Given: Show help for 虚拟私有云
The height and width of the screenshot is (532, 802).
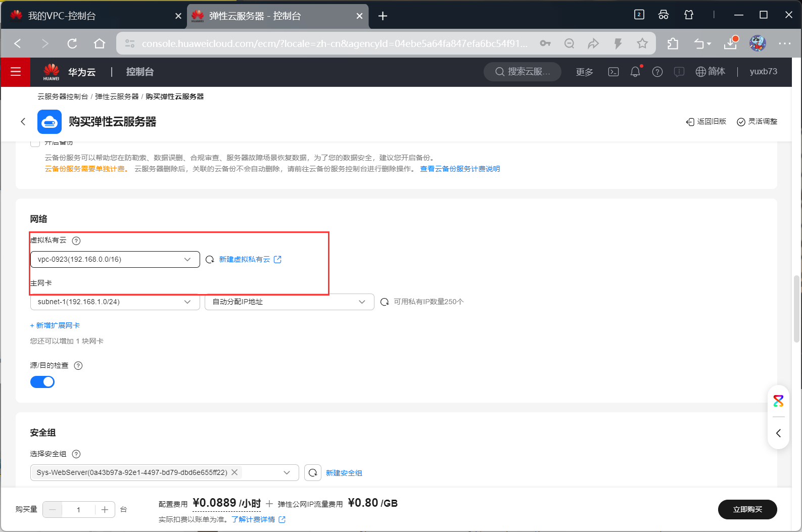Looking at the screenshot, I should tap(76, 240).
